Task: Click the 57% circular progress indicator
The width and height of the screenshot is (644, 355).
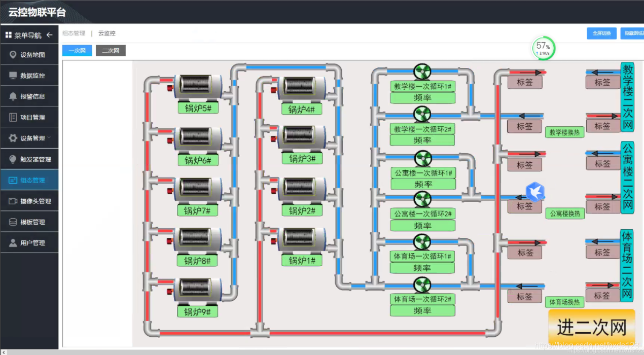Action: click(x=543, y=48)
